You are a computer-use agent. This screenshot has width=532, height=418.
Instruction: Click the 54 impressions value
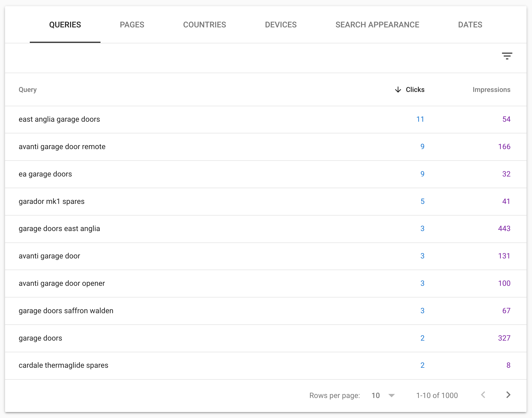pos(506,119)
